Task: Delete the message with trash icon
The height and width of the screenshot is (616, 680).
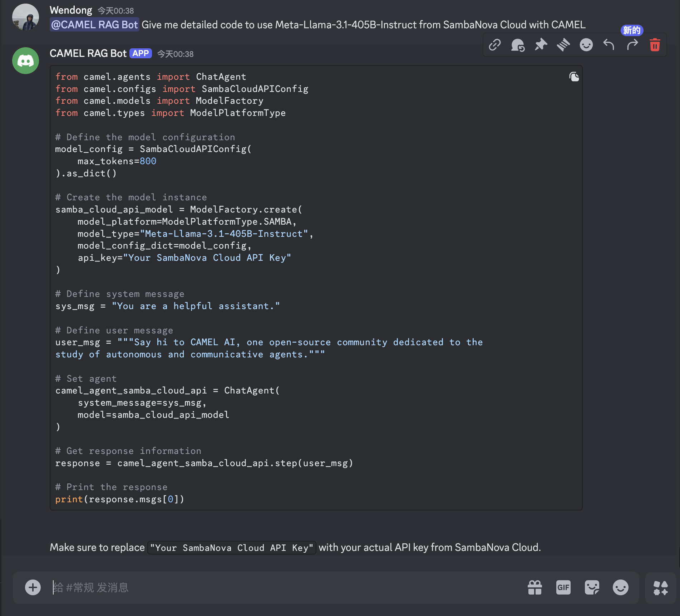Action: click(655, 45)
